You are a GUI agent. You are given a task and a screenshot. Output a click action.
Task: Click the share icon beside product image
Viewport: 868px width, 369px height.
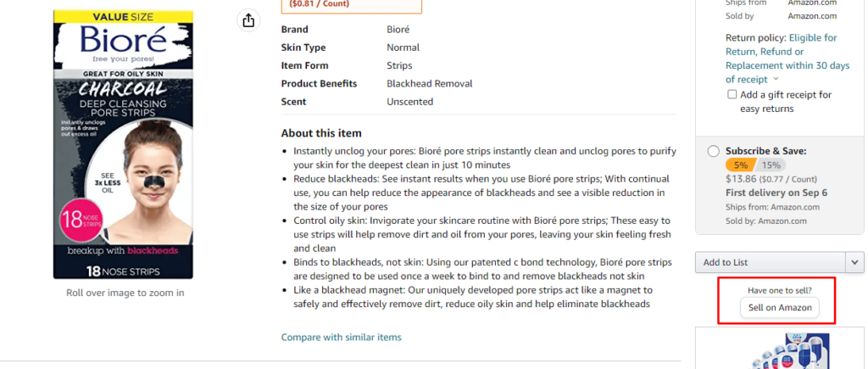(x=248, y=20)
